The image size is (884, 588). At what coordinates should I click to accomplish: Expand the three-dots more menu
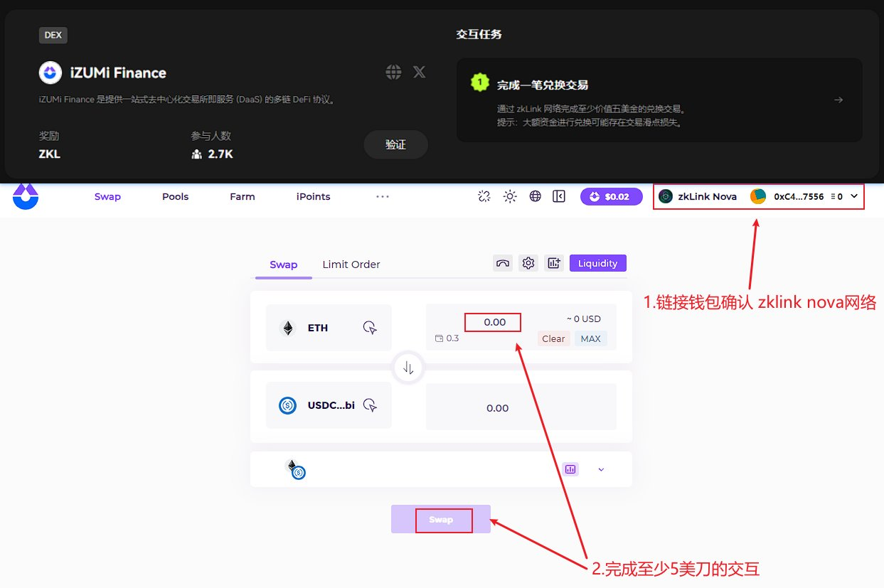point(383,197)
